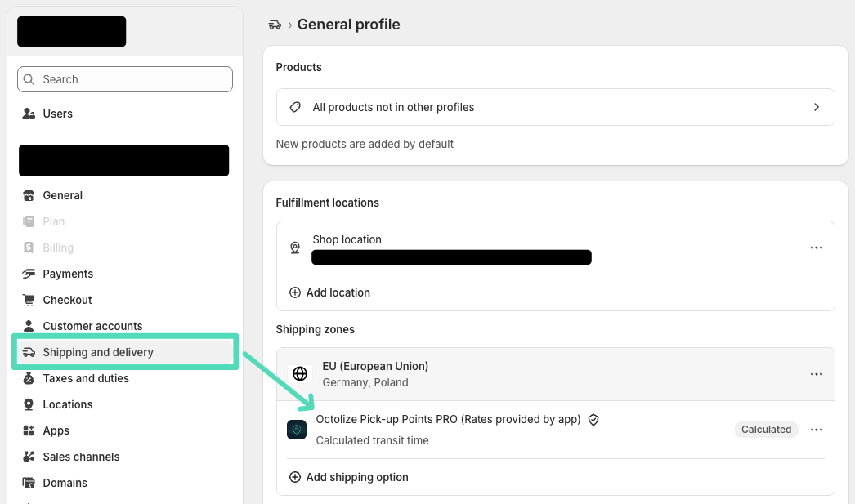Click the Billing dollar icon
This screenshot has height=504, width=855.
(x=29, y=248)
